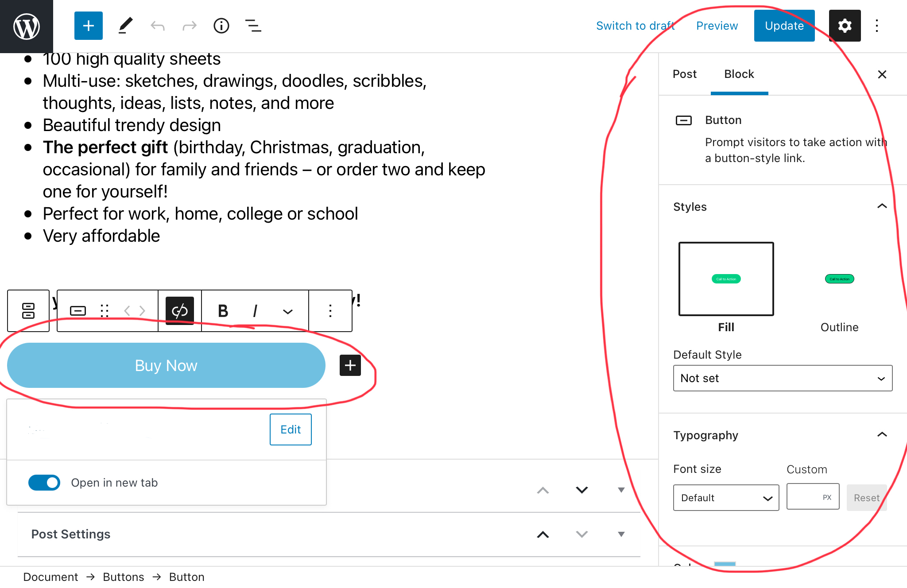Viewport: 907px width, 588px height.
Task: Open the Details info icon
Action: pos(221,26)
